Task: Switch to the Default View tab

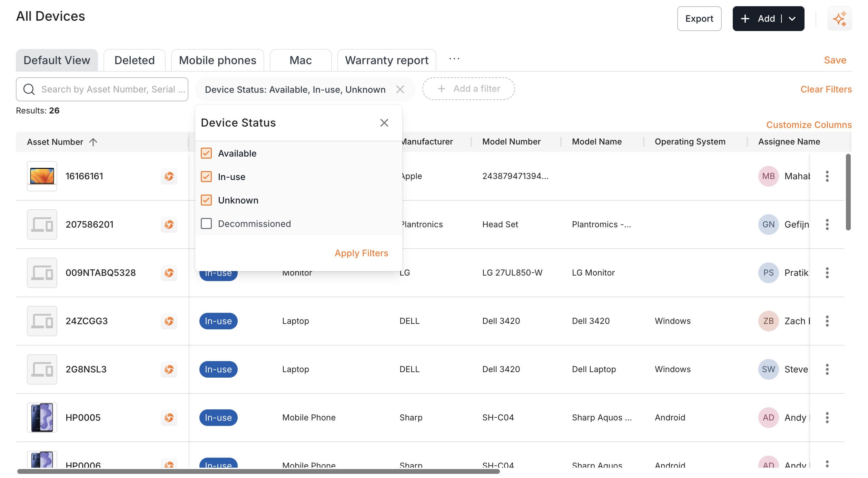Action: 57,60
